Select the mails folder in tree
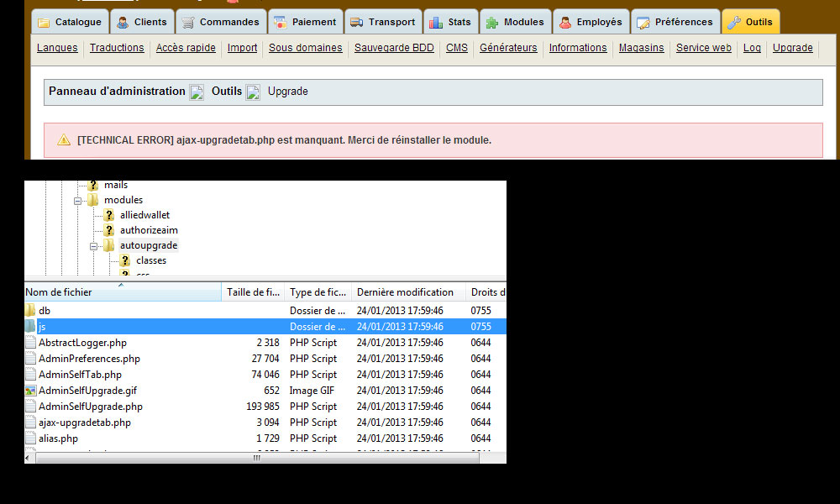The image size is (840, 504). 116,185
